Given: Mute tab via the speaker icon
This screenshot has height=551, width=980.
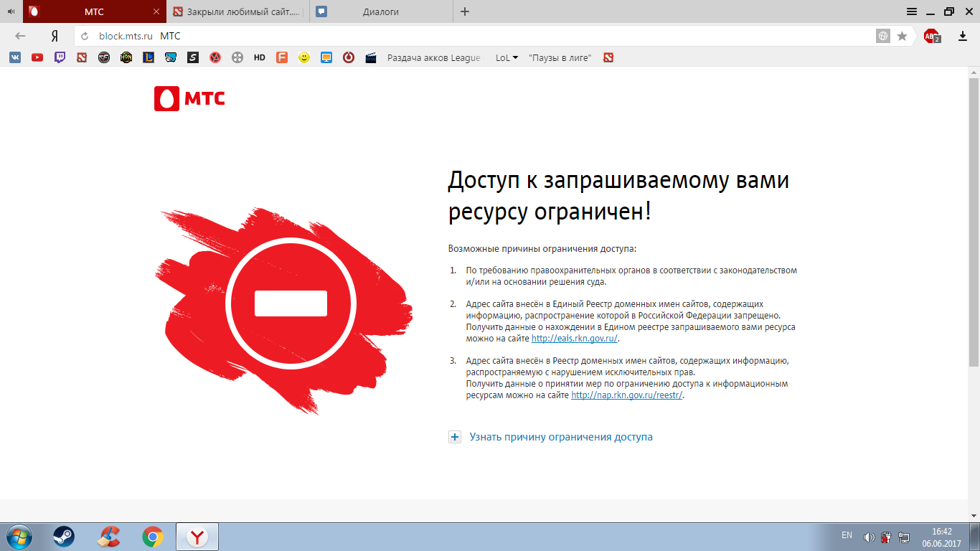Looking at the screenshot, I should pyautogui.click(x=11, y=11).
